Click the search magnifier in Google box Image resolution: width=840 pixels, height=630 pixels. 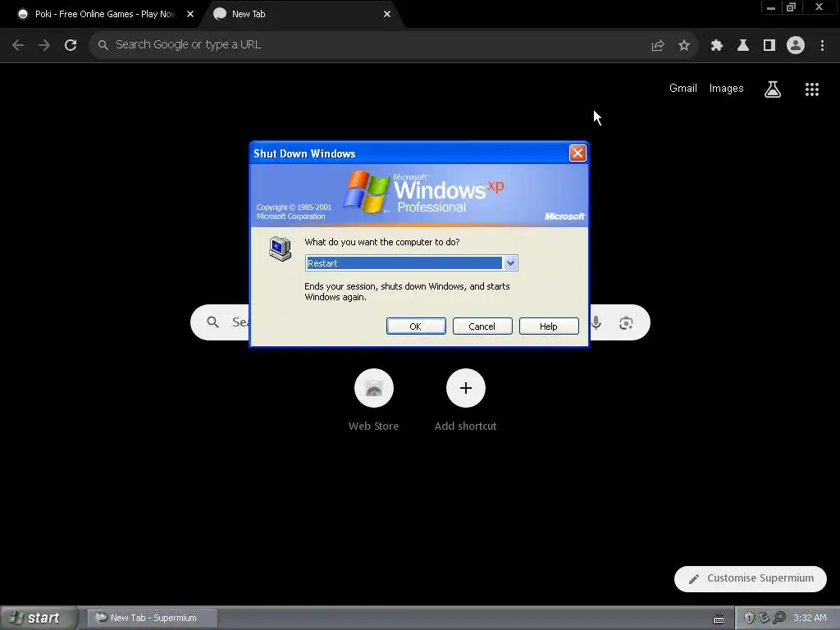213,322
